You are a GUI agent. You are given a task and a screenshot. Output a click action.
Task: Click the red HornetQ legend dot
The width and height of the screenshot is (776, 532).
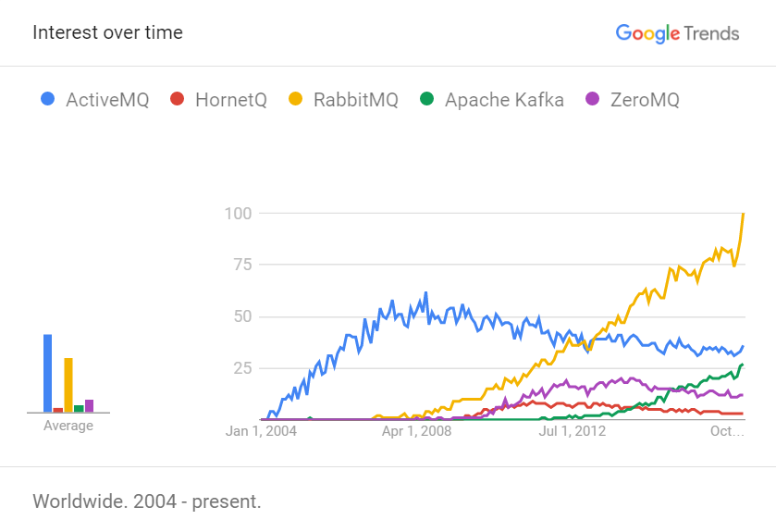click(177, 99)
